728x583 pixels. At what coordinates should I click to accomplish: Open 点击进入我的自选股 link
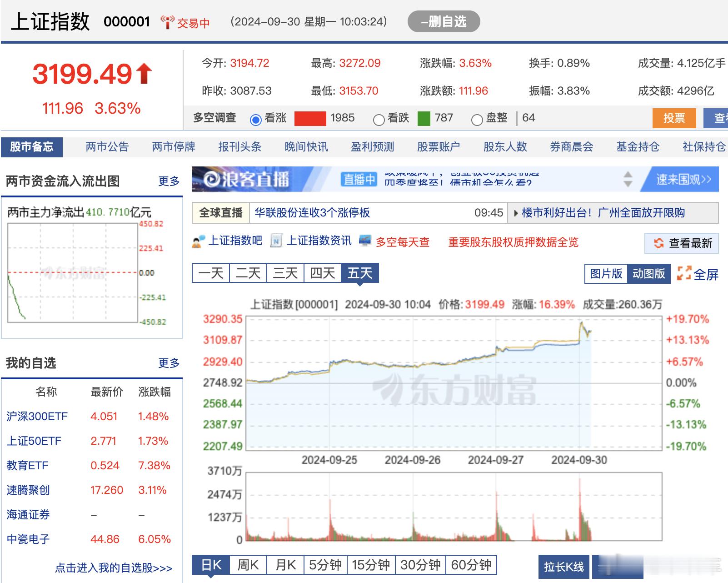(x=114, y=568)
